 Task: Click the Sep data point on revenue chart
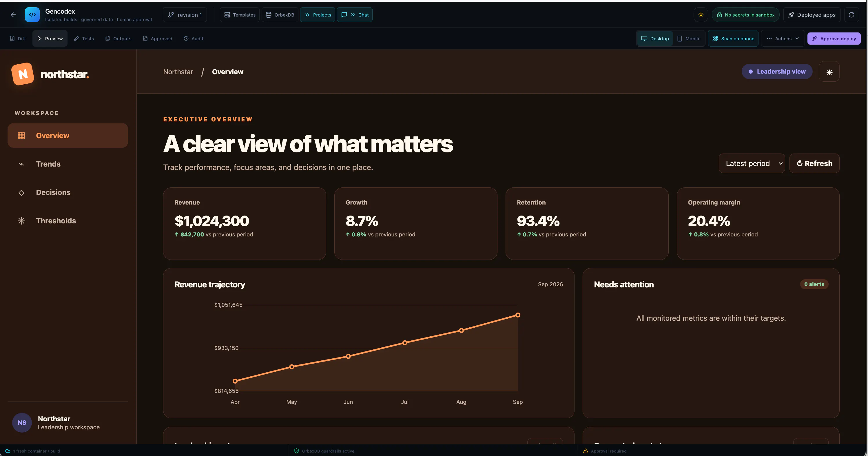(518, 315)
